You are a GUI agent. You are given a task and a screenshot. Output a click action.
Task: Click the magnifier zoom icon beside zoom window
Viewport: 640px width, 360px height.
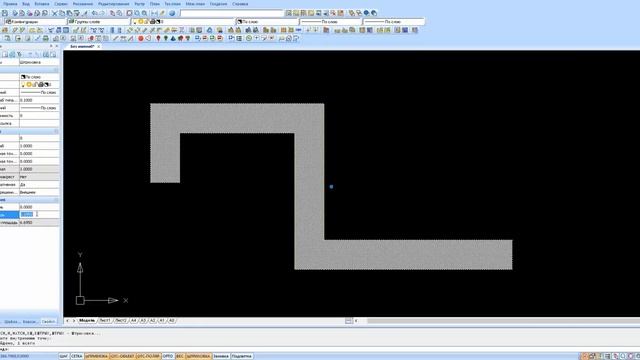(137, 13)
